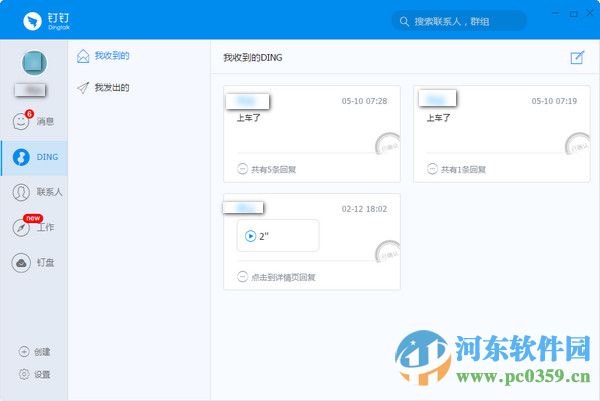Play the 2" voice message
Screen dimensions: 600x401
pyautogui.click(x=250, y=236)
